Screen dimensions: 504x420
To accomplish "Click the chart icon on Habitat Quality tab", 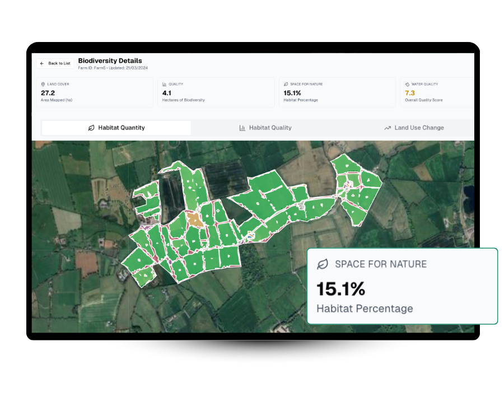I will pos(242,128).
